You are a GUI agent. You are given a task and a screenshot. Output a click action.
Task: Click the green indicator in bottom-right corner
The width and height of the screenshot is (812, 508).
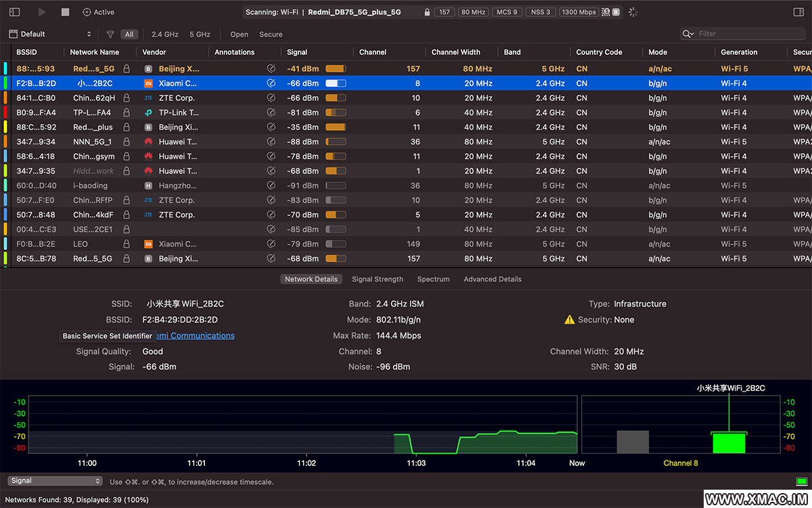tap(801, 481)
